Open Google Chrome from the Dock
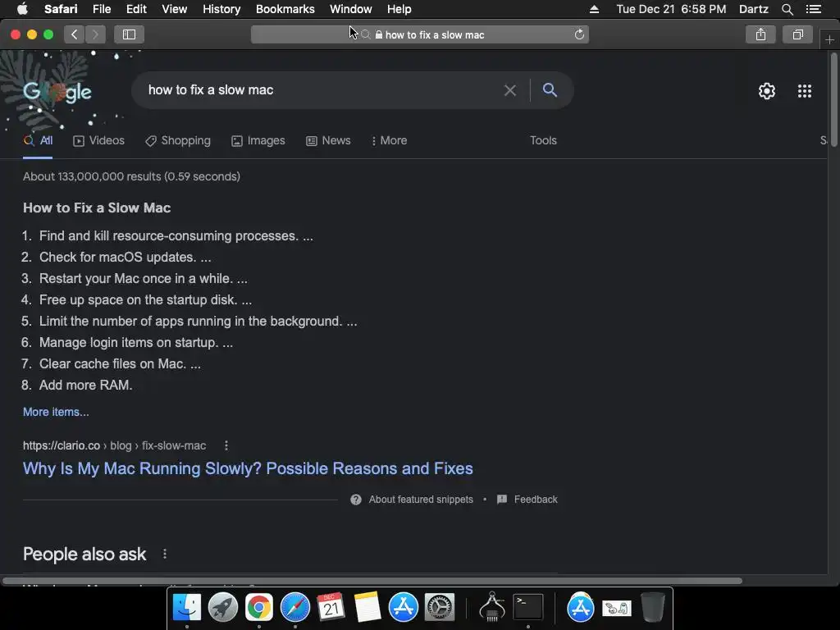 coord(259,608)
